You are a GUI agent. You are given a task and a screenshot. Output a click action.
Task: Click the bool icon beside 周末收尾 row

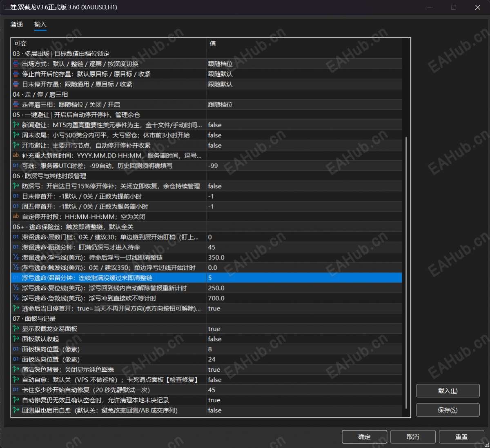(16, 135)
